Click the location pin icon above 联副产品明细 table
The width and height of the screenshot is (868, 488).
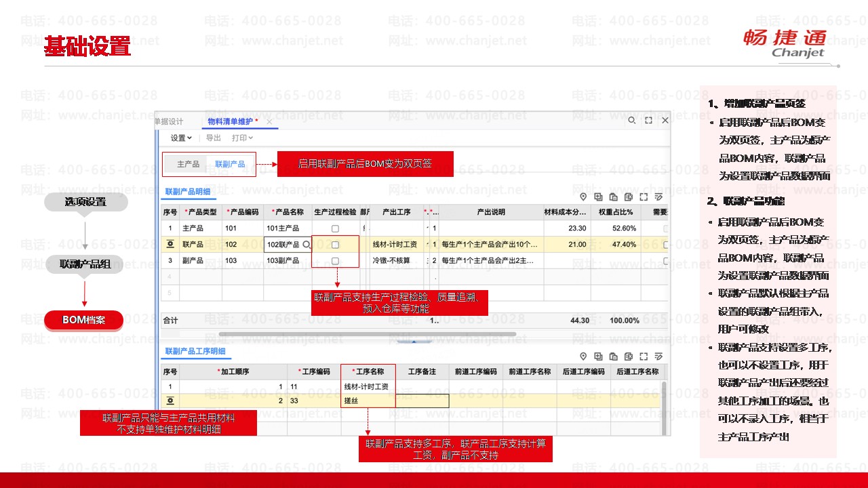click(x=583, y=197)
